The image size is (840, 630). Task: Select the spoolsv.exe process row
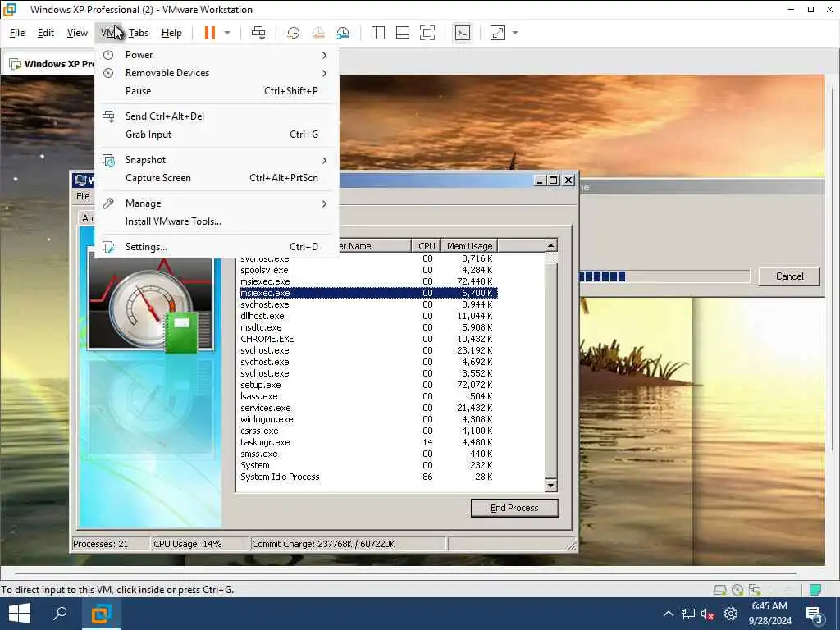[367, 270]
